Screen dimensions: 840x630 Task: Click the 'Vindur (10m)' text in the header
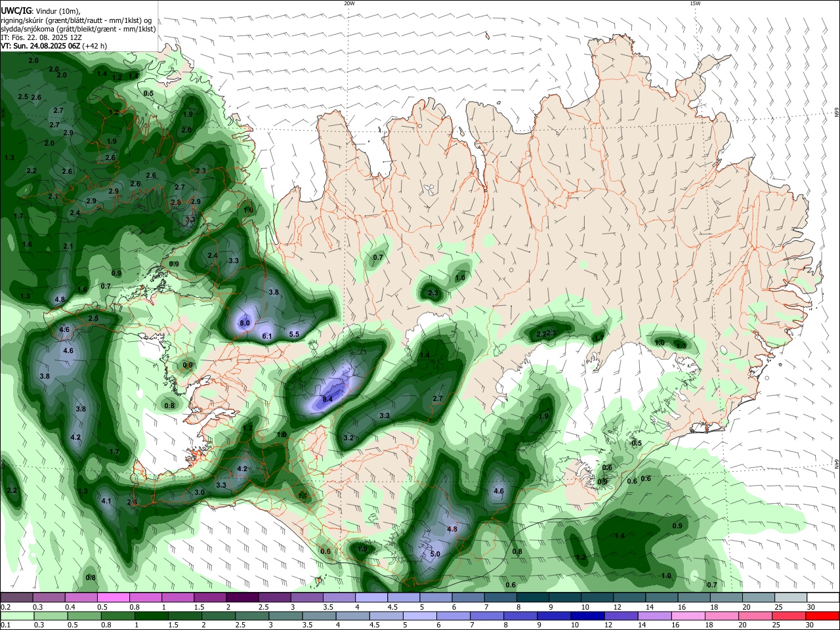coord(58,11)
